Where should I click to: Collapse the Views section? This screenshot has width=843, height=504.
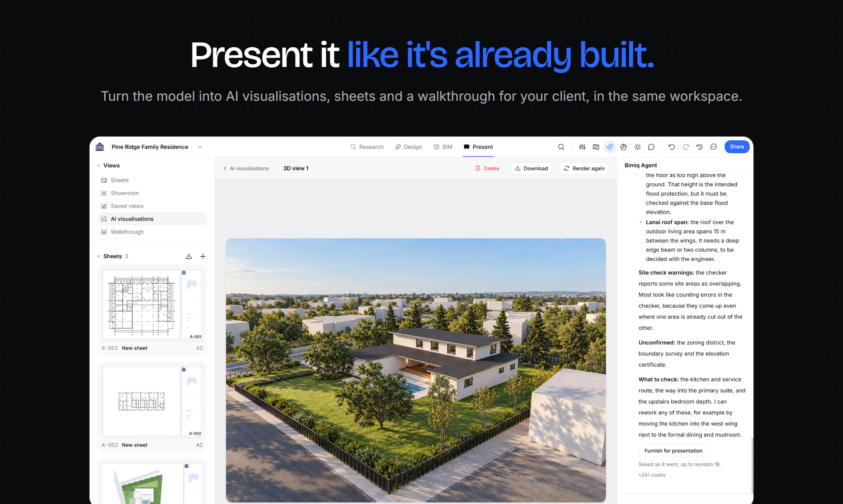tap(99, 165)
